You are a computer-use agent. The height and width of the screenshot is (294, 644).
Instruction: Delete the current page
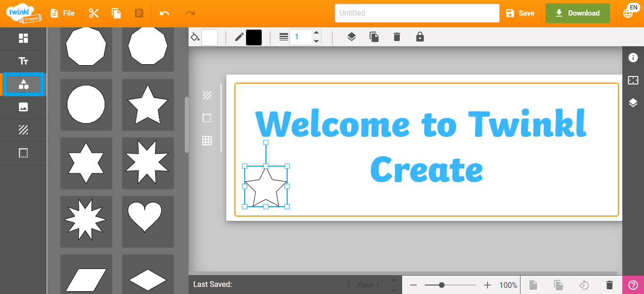click(x=609, y=285)
